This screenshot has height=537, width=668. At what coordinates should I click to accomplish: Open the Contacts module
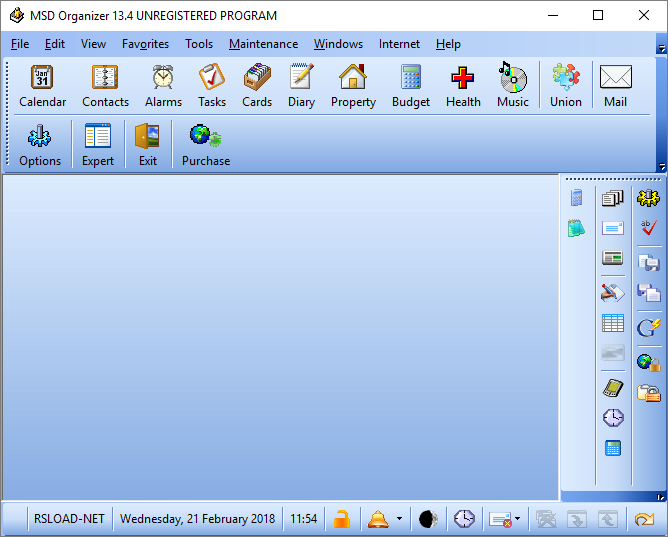click(x=105, y=85)
